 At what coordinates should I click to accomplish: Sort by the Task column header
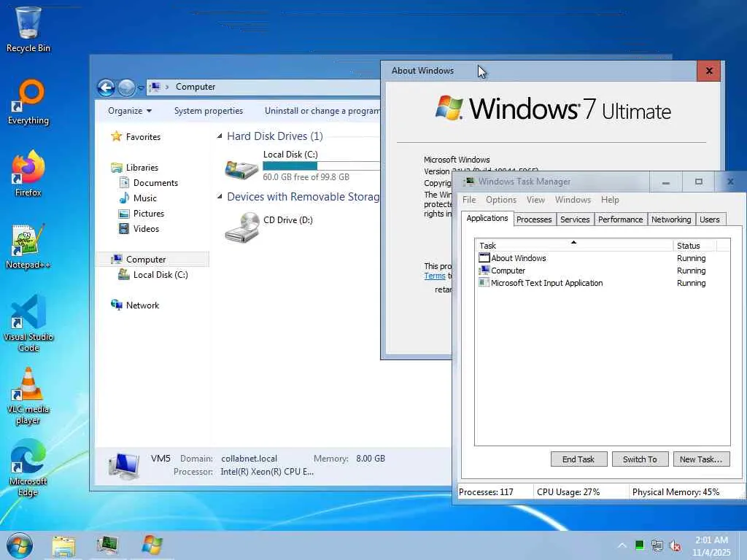574,245
